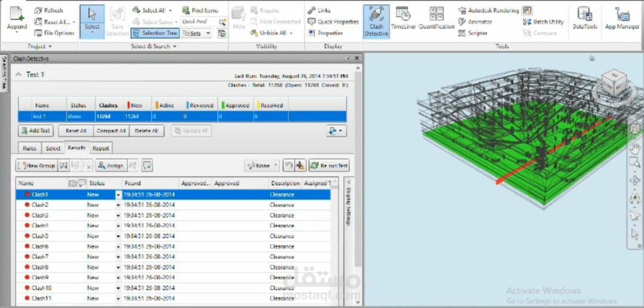Viewport: 644px width, 308px height.
Task: Click the Quick Find search icon
Action: (x=222, y=22)
